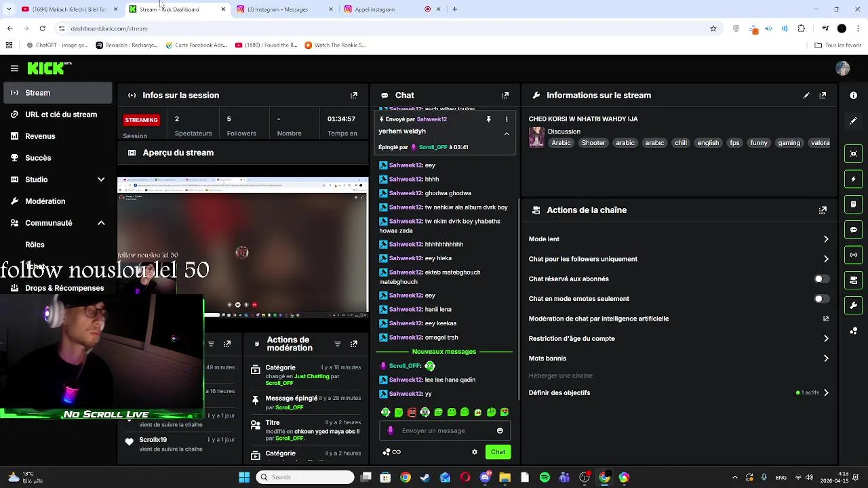Open the Windows Start menu
868x488 pixels.
(x=244, y=477)
